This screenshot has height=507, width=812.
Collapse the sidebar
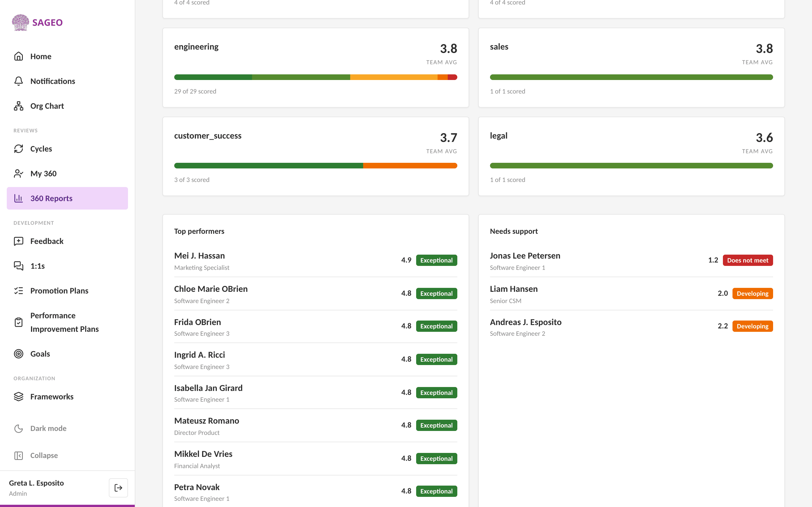(36, 455)
